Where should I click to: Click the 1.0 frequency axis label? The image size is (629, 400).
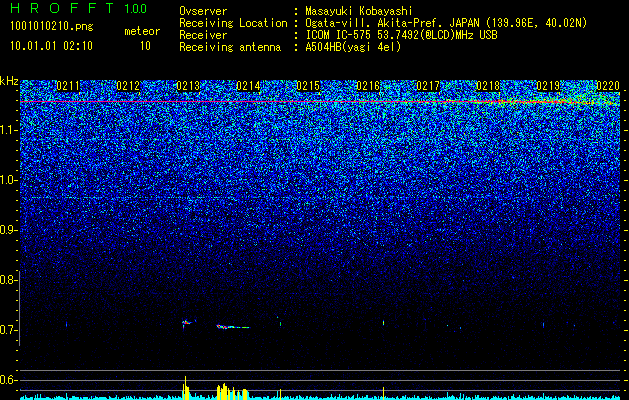pyautogui.click(x=8, y=180)
